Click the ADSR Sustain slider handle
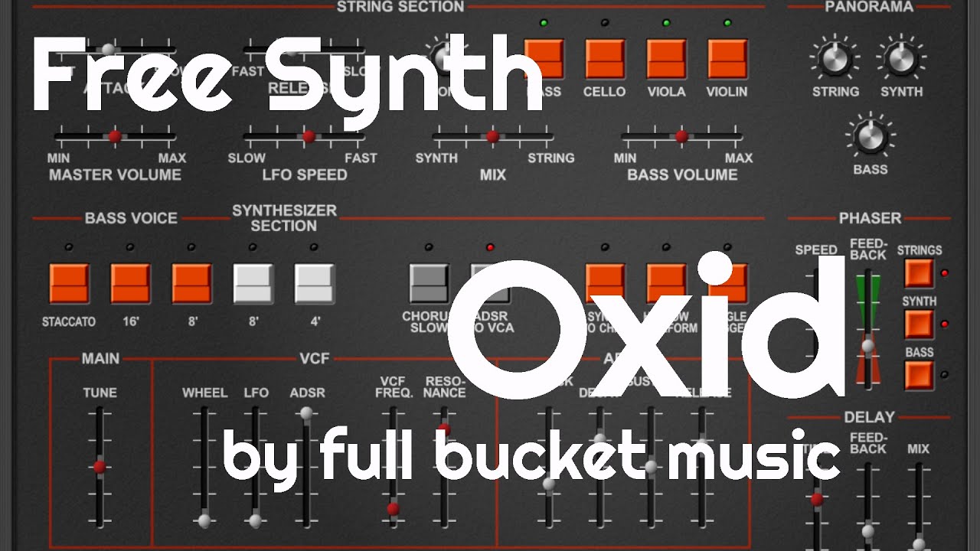The image size is (980, 551). point(651,466)
